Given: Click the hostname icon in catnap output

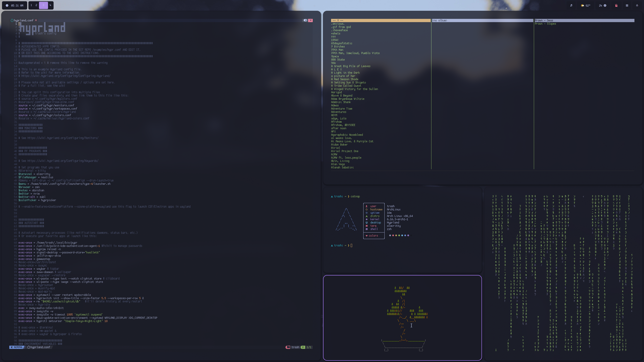Looking at the screenshot, I should pyautogui.click(x=367, y=209).
